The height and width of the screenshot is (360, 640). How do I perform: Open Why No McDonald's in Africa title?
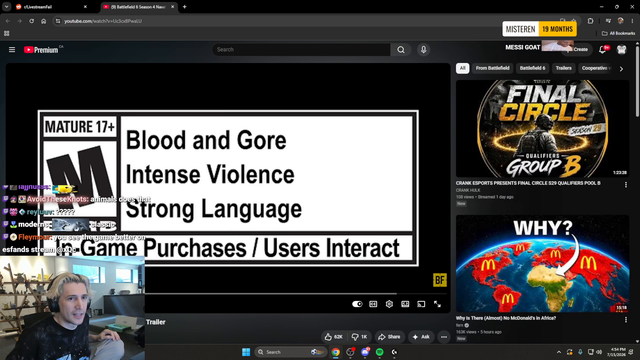pos(506,318)
